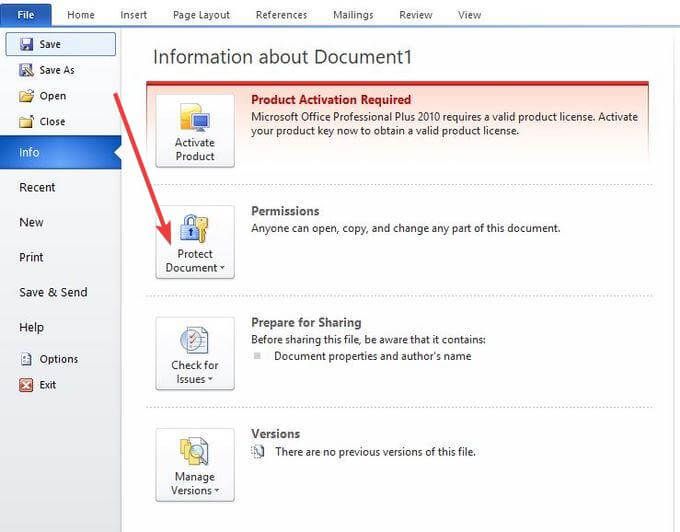
Task: Expand the Check for Issues dropdown arrow
Action: pyautogui.click(x=210, y=379)
